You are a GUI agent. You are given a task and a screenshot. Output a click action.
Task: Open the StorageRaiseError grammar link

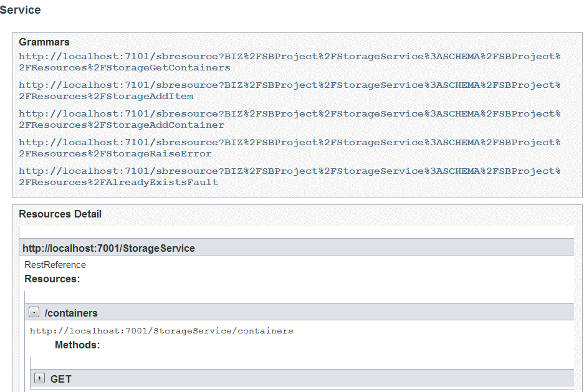(x=289, y=148)
